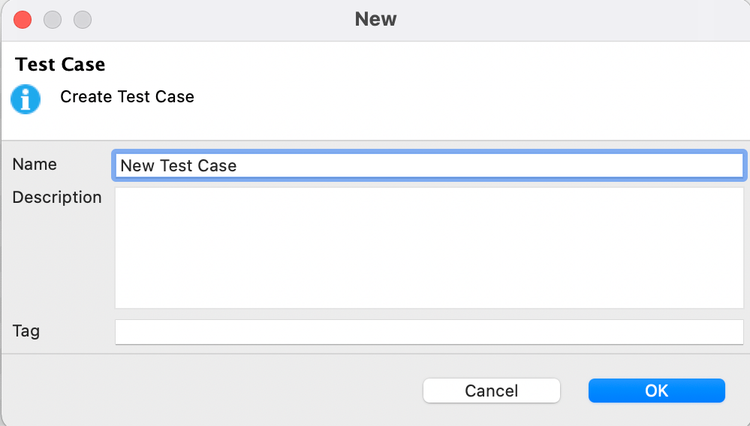Screen dimensions: 750x426
Task: Click the bold "Test Case" heading
Action: coord(60,65)
